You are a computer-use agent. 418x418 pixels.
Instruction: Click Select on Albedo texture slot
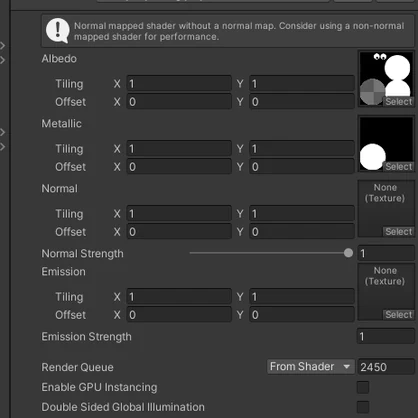(399, 102)
